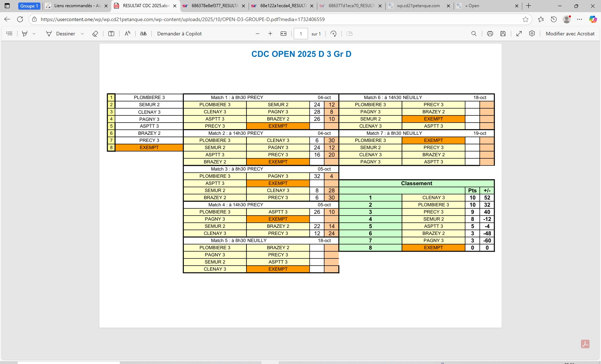Expand the Dessiner options dropdown arrow
The image size is (601, 364).
coord(82,34)
